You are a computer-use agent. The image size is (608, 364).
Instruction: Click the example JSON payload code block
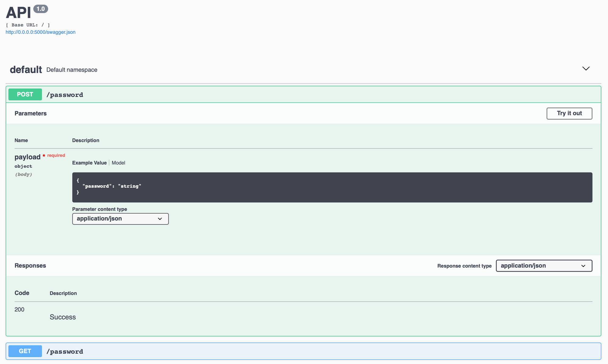coord(332,187)
